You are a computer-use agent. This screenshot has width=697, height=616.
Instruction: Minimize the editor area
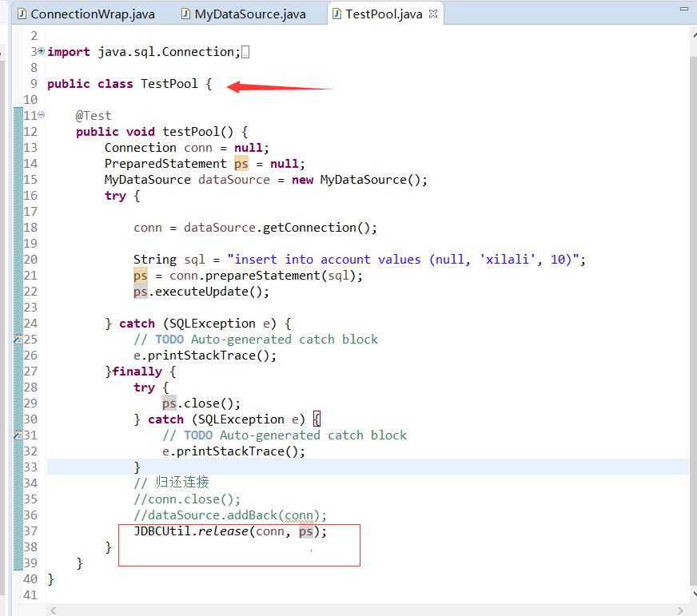click(x=683, y=9)
